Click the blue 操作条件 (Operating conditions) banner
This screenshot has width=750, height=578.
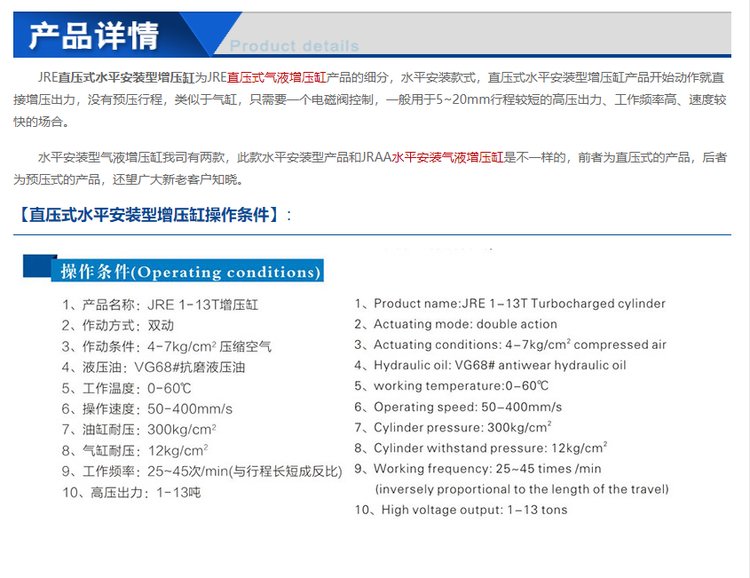[x=190, y=272]
